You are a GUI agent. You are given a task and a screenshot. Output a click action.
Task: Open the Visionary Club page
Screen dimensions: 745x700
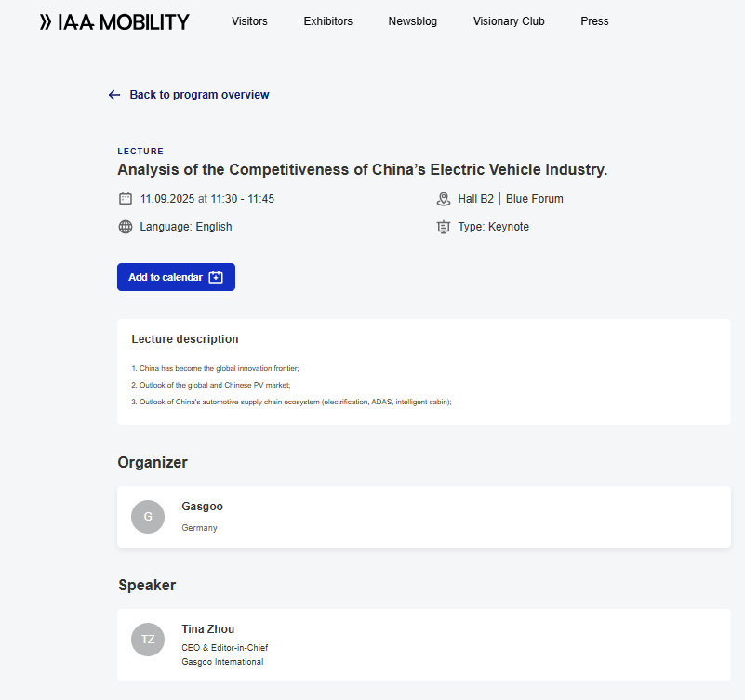point(509,20)
